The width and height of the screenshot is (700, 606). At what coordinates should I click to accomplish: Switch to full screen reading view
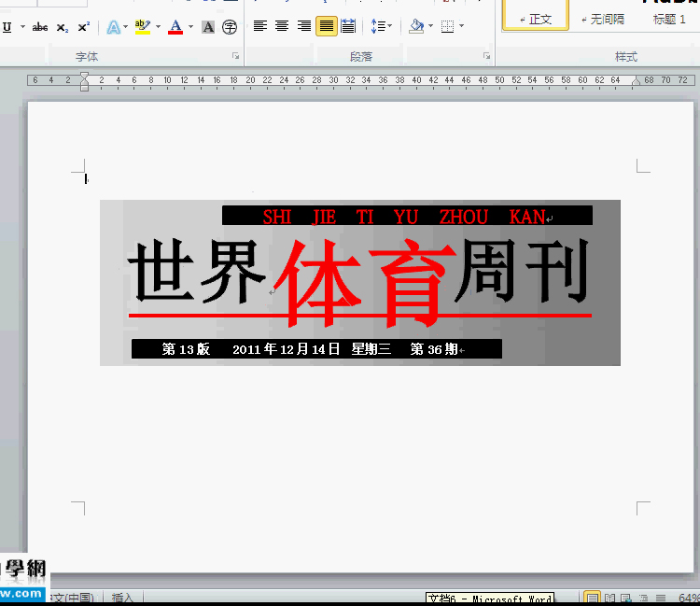(609, 598)
